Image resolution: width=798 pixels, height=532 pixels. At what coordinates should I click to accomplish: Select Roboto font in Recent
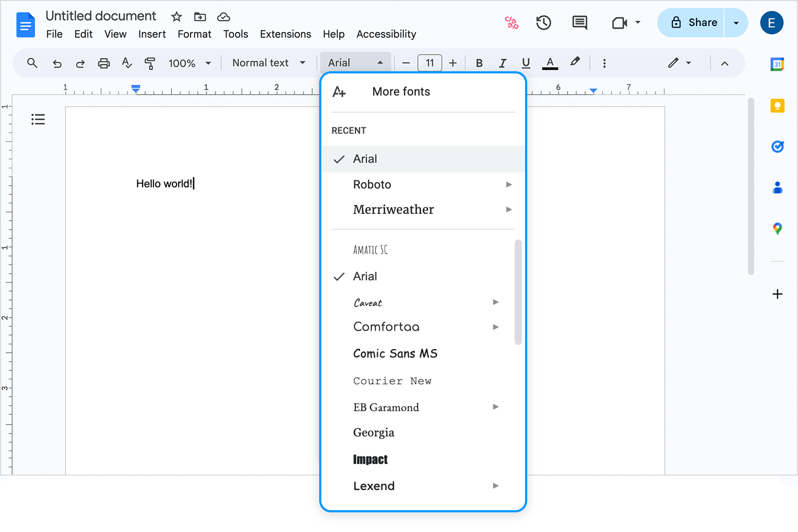[x=423, y=185]
